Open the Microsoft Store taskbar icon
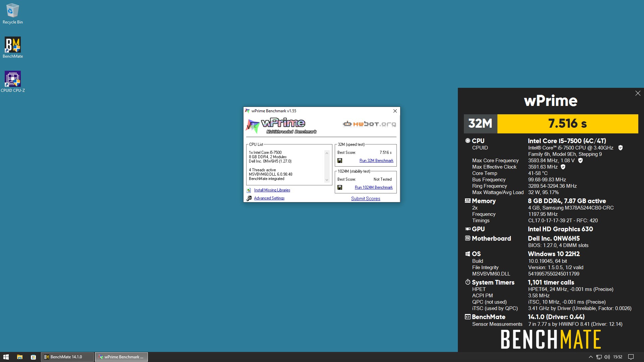 [x=33, y=357]
